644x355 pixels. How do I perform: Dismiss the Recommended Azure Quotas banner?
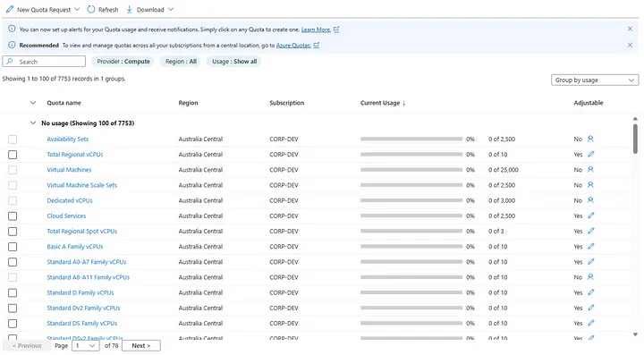point(630,45)
